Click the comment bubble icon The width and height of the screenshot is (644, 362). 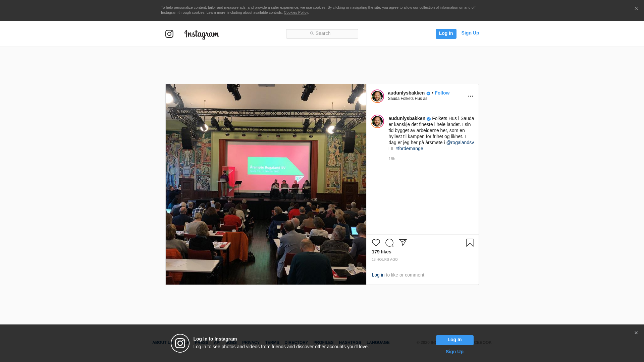(389, 243)
